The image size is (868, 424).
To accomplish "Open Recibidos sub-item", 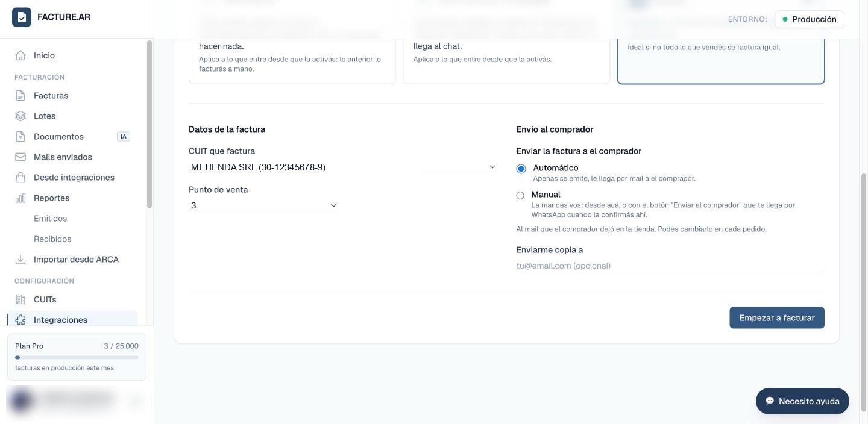I will (x=52, y=239).
